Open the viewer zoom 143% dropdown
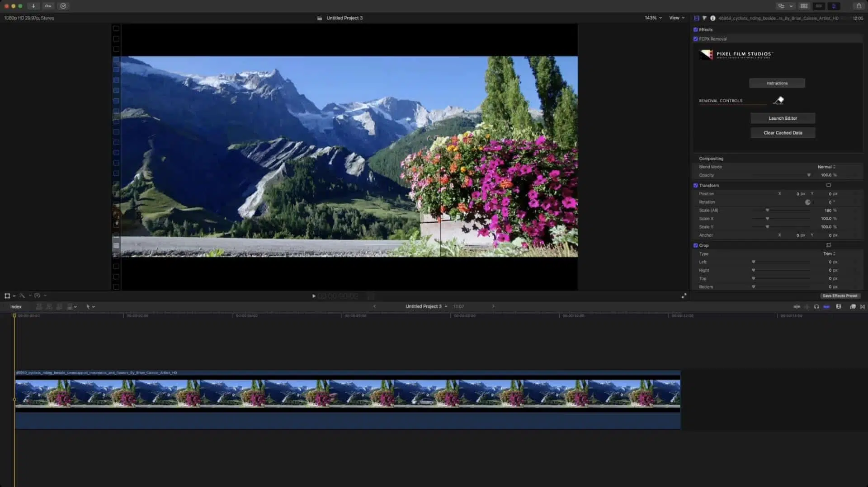868x487 pixels. pyautogui.click(x=653, y=18)
